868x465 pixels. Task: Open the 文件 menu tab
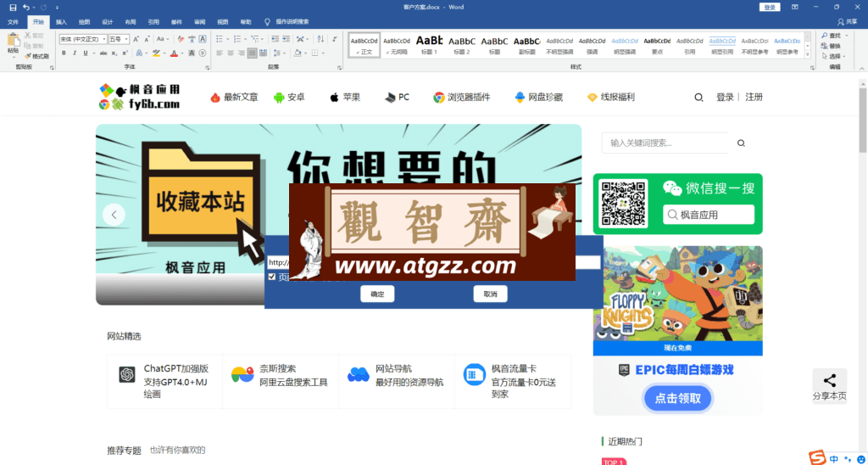pos(13,22)
